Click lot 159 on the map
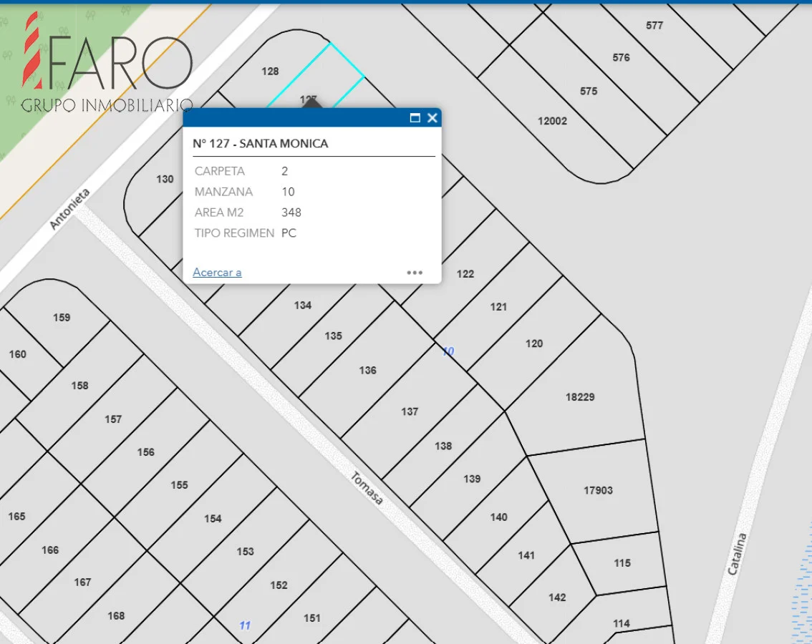This screenshot has height=644, width=812. 62,318
